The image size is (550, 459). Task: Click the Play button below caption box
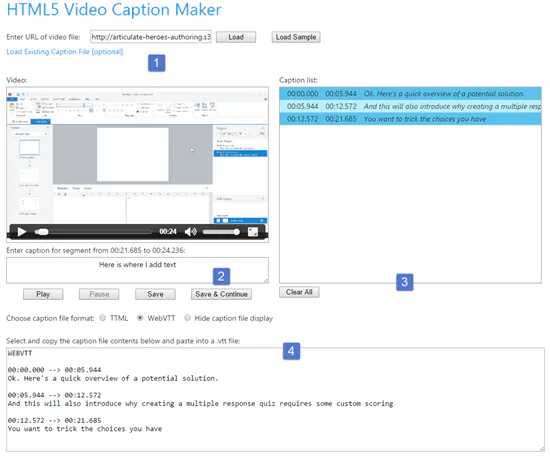click(x=43, y=294)
